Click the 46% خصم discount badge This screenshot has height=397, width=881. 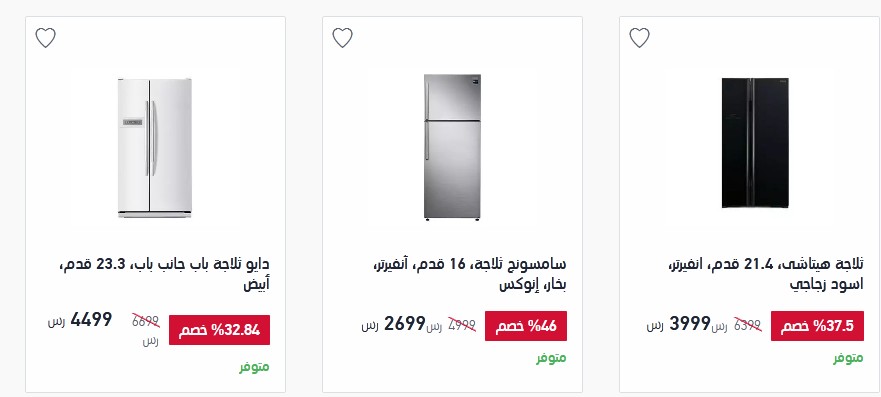click(526, 326)
